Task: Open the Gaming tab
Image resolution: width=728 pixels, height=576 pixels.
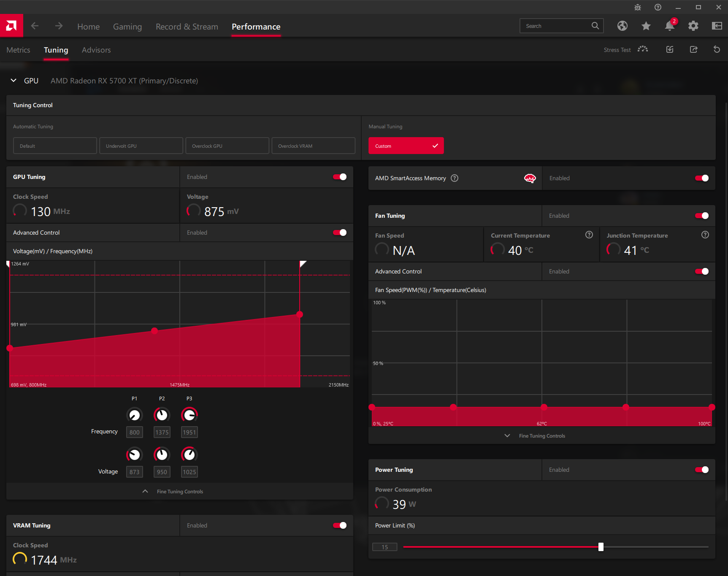Action: [127, 27]
